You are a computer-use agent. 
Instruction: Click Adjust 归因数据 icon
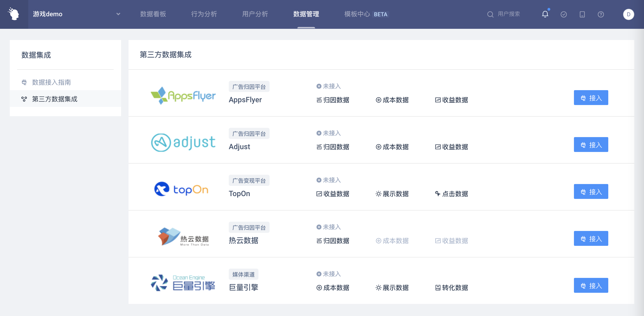319,147
